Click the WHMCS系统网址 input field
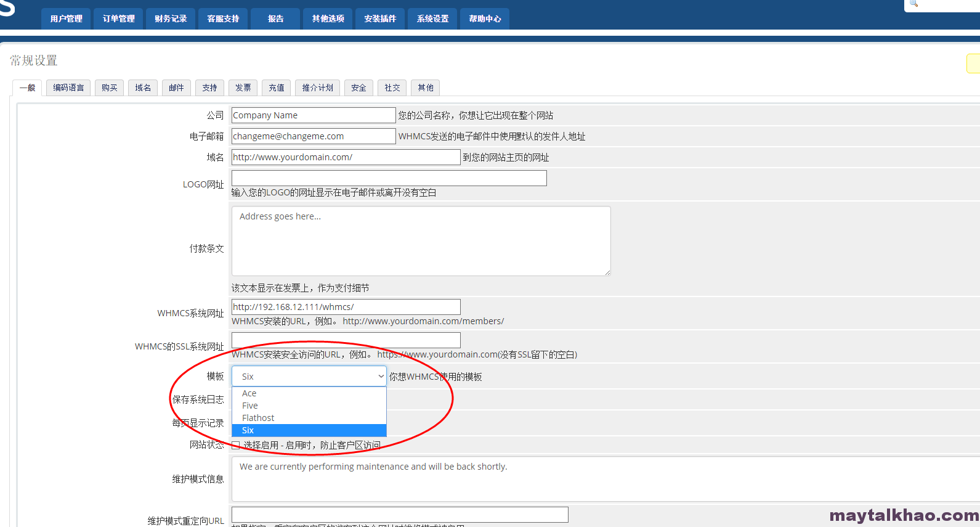This screenshot has height=527, width=980. (x=346, y=307)
